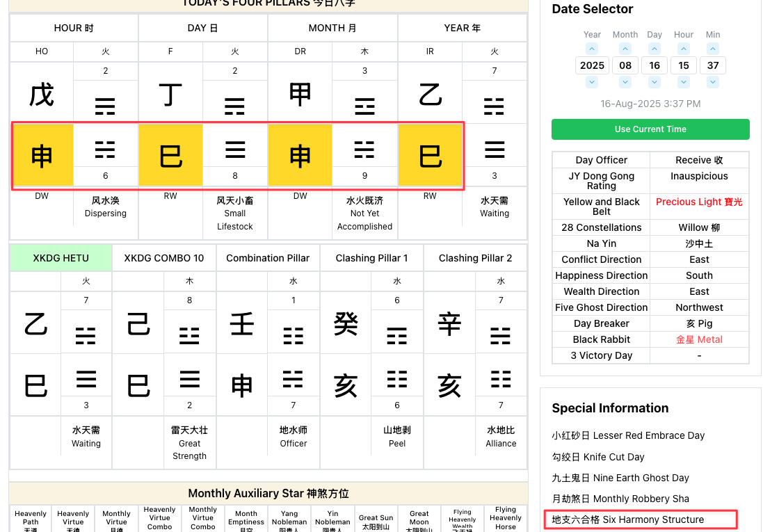763x532 pixels.
Task: Decrease the Month with its down arrow
Action: coord(625,82)
